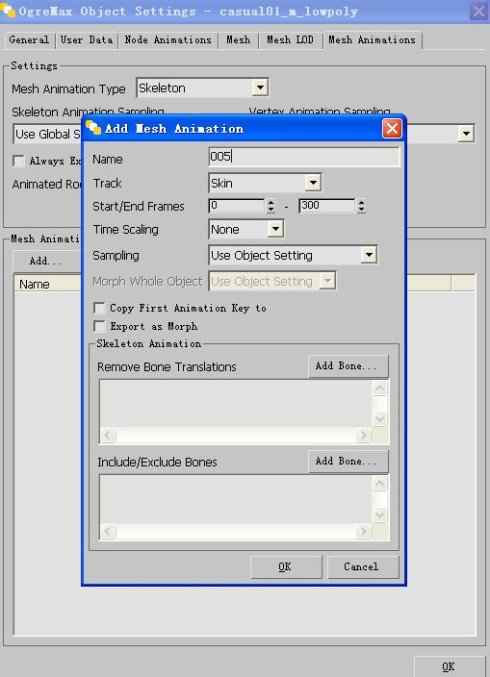This screenshot has height=677, width=490.
Task: Click left arrow of Include/Exclude Bones list
Action: [107, 531]
